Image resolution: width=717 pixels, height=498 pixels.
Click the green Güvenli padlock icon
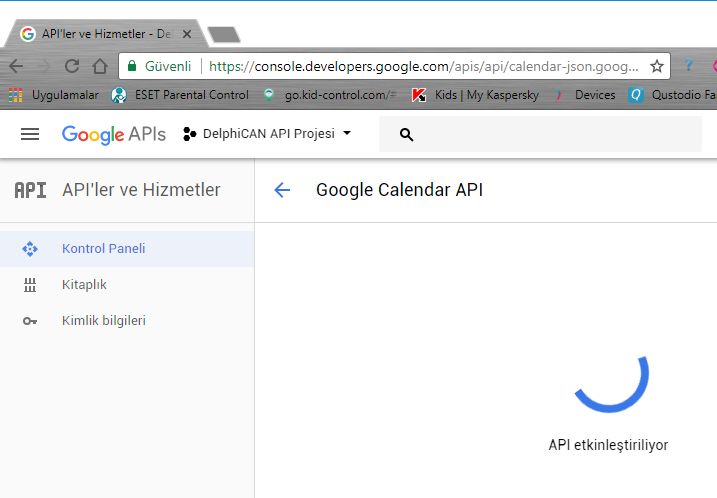click(132, 66)
